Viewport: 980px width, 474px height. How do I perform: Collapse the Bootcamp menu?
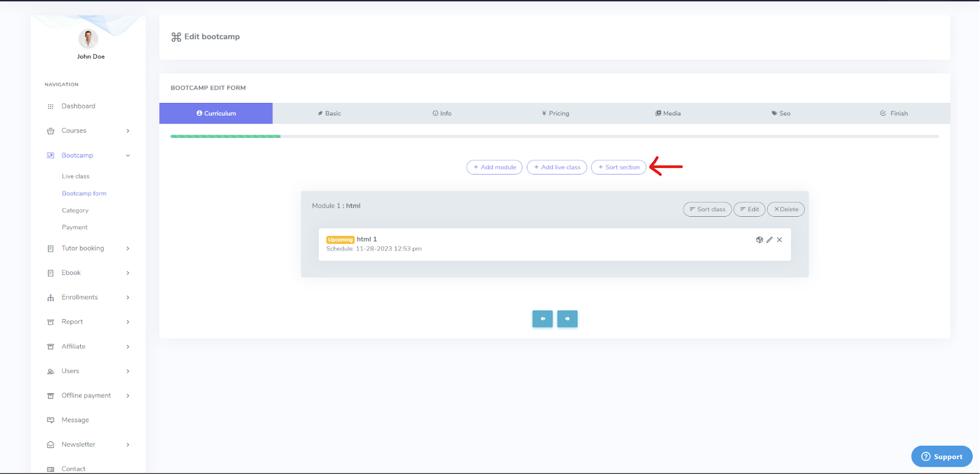[78, 156]
